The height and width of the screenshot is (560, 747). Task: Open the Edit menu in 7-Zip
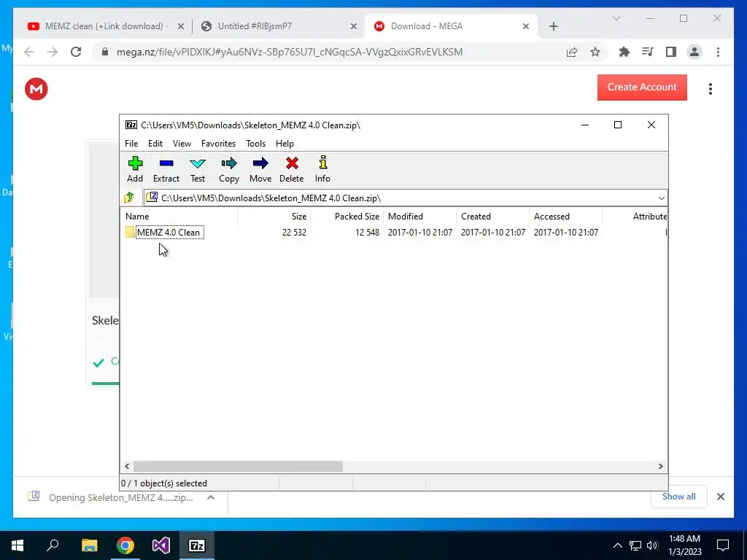(x=155, y=144)
